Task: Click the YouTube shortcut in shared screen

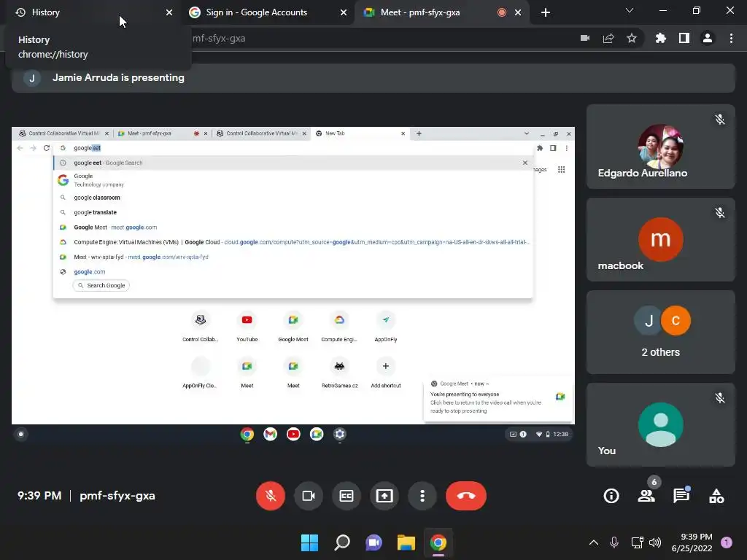Action: [x=247, y=327]
